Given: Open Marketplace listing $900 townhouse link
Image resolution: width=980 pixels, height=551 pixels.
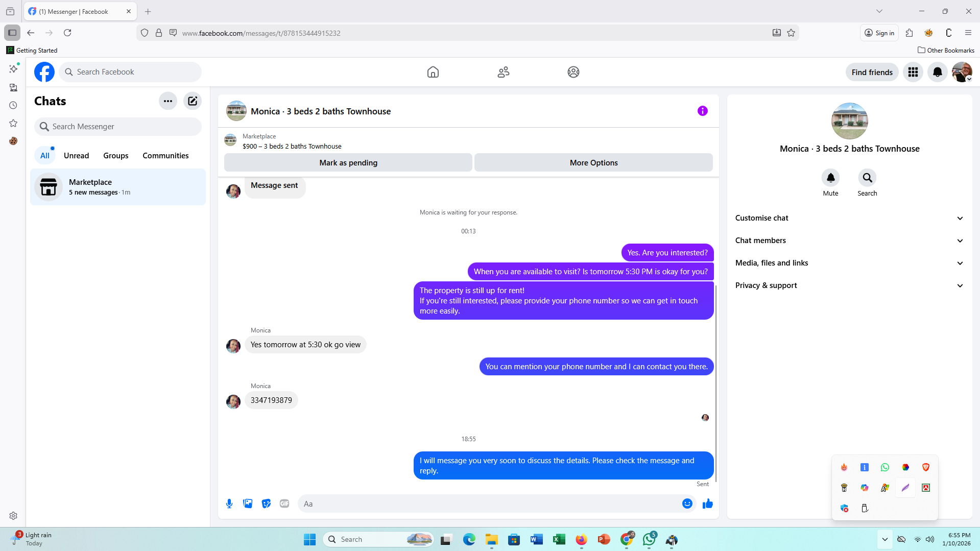Looking at the screenshot, I should 292,146.
